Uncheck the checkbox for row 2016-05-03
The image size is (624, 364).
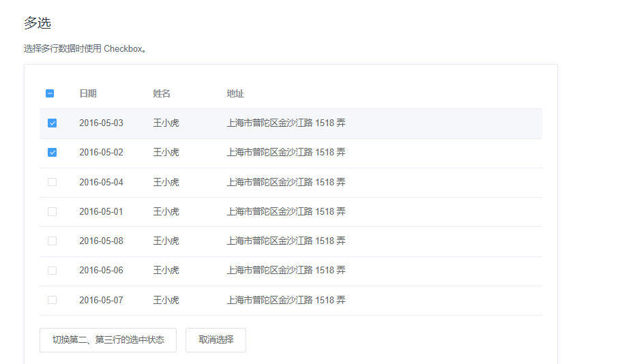52,123
